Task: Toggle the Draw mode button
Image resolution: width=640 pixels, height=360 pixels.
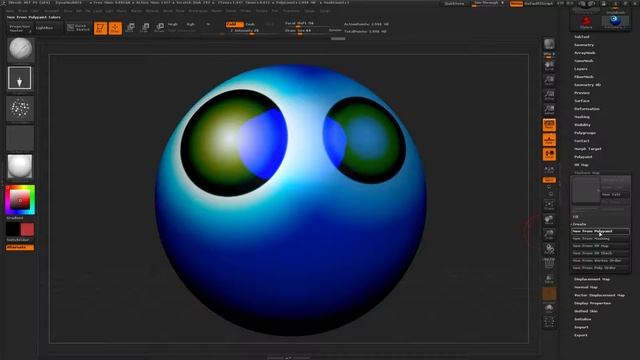Action: point(116,28)
